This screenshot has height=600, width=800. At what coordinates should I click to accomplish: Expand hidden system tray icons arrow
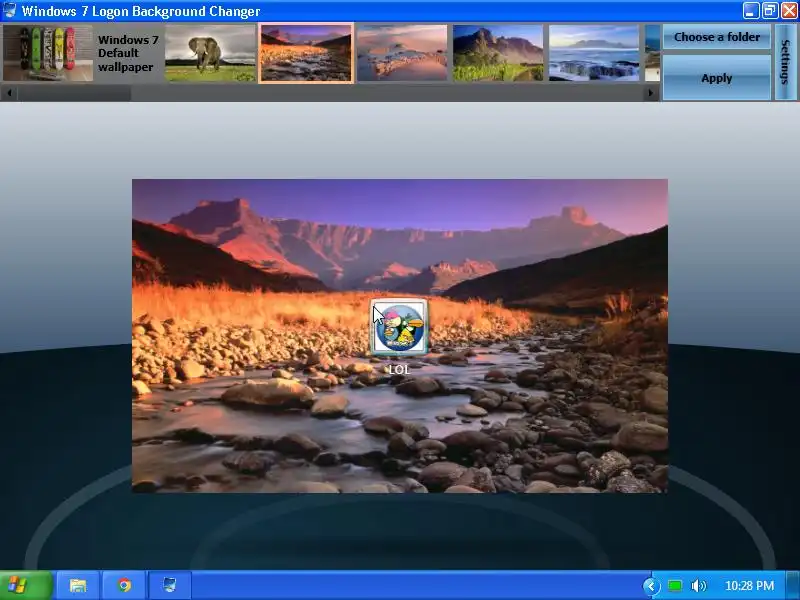click(x=652, y=586)
